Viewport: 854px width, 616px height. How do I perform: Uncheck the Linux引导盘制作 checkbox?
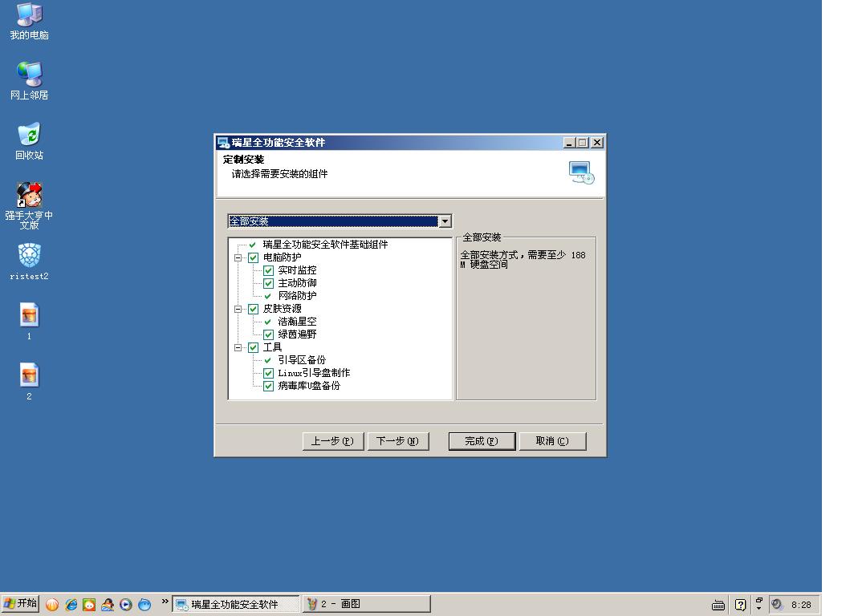[269, 373]
